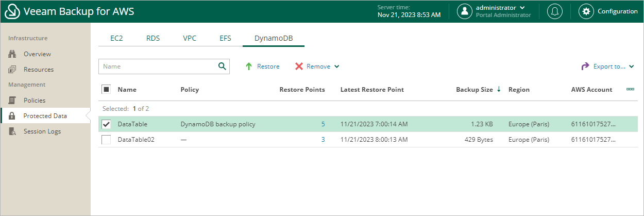Open the column chooser icon
Screen dimensions: 644x216
[630, 89]
